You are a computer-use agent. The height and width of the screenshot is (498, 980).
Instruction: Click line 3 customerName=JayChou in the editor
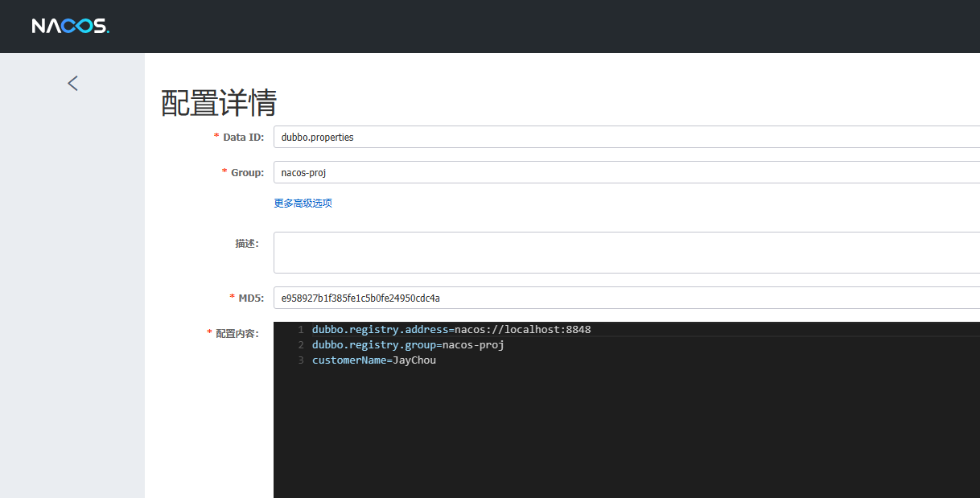374,360
